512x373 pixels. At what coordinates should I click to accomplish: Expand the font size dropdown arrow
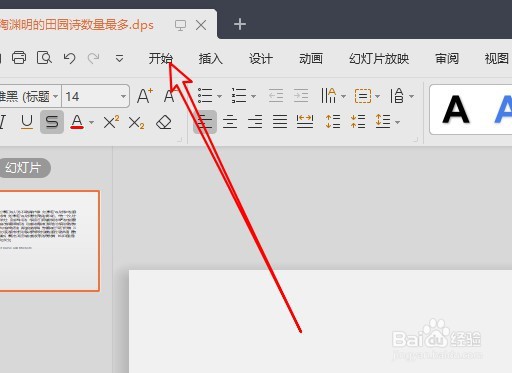pos(123,96)
